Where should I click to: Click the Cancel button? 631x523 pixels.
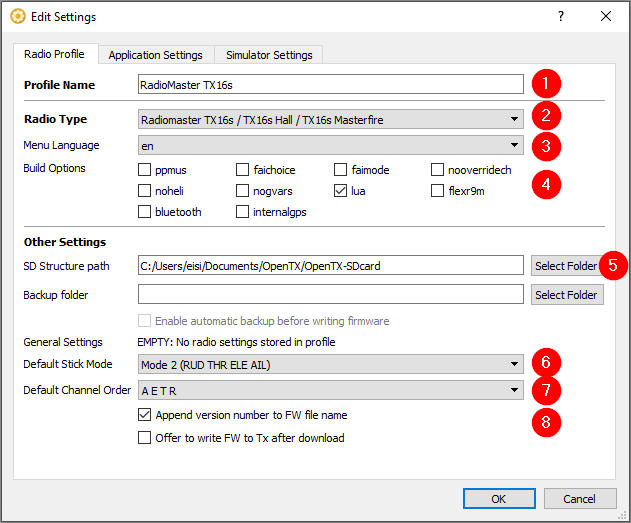click(x=580, y=499)
